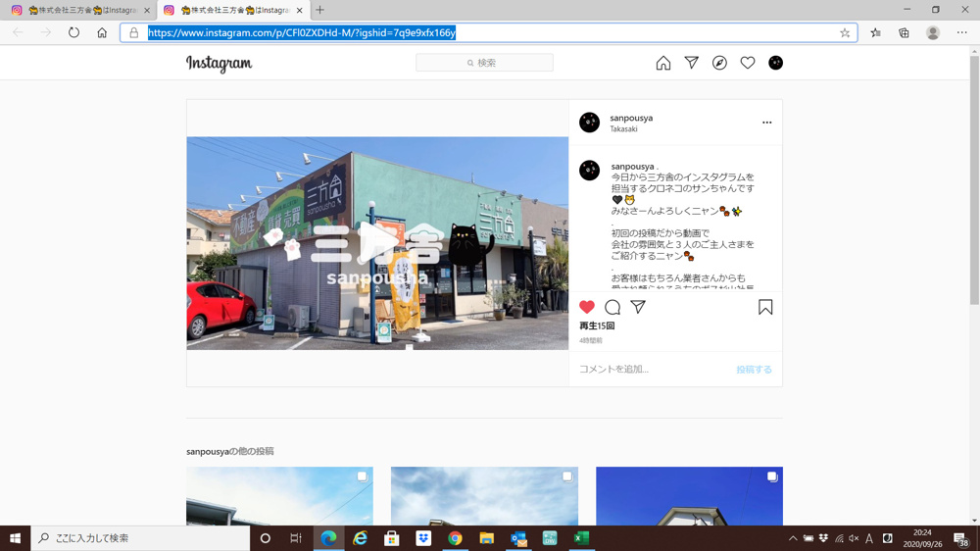Focus the add comment field

653,369
